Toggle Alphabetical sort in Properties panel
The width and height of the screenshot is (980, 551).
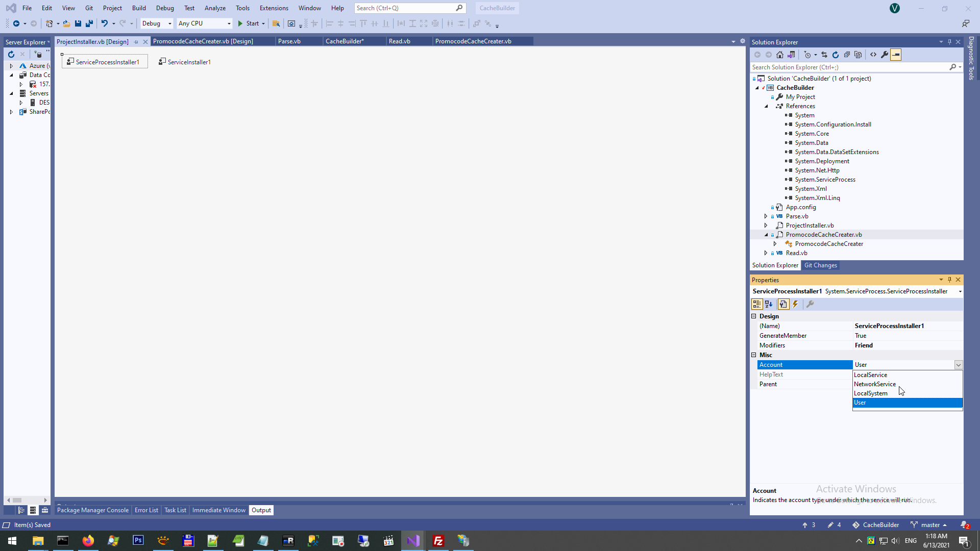pos(769,305)
